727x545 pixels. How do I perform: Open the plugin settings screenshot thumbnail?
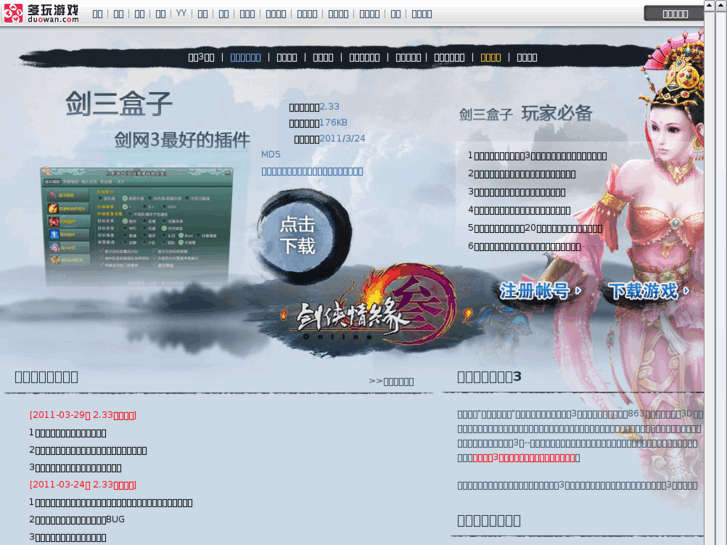137,224
